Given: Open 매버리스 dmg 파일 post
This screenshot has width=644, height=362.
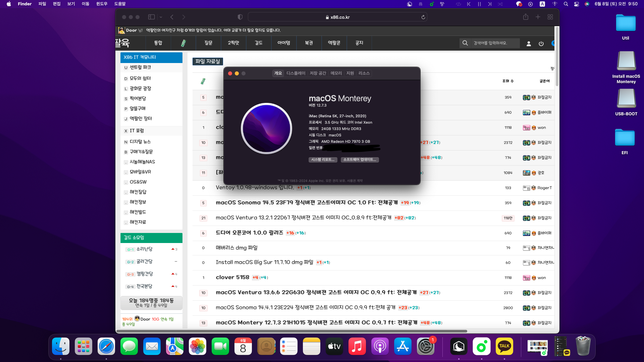Looking at the screenshot, I should point(236,248).
